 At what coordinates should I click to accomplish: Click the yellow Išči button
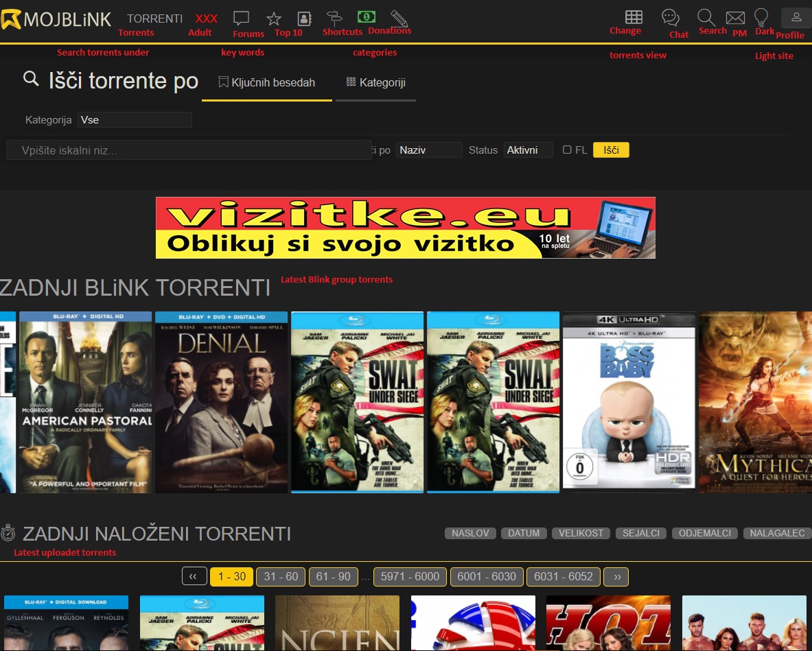[x=611, y=150]
